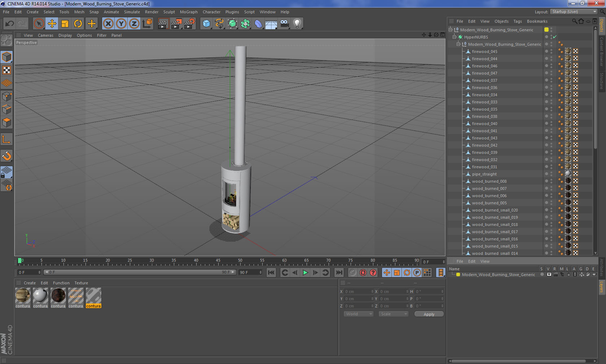Open the World coordinate system dropdown
This screenshot has height=364, width=606.
(x=359, y=314)
